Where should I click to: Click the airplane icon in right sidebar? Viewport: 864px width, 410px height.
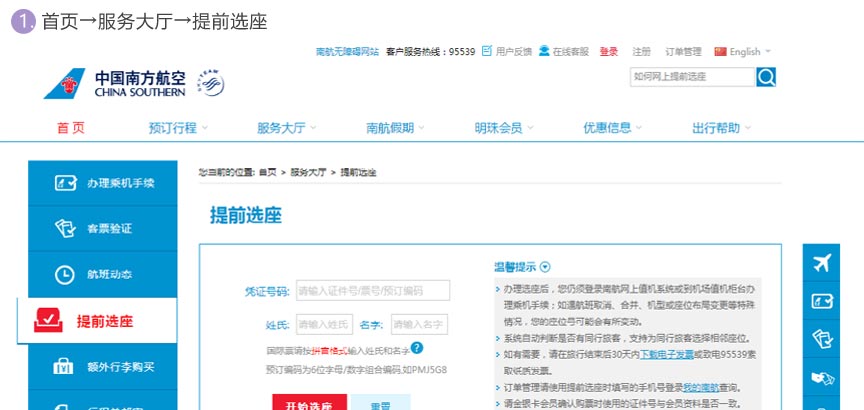point(822,264)
